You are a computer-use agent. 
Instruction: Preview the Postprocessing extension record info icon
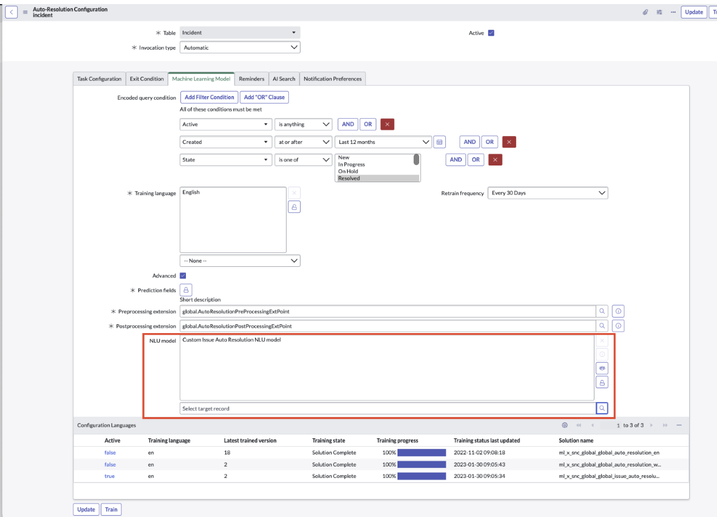[618, 326]
